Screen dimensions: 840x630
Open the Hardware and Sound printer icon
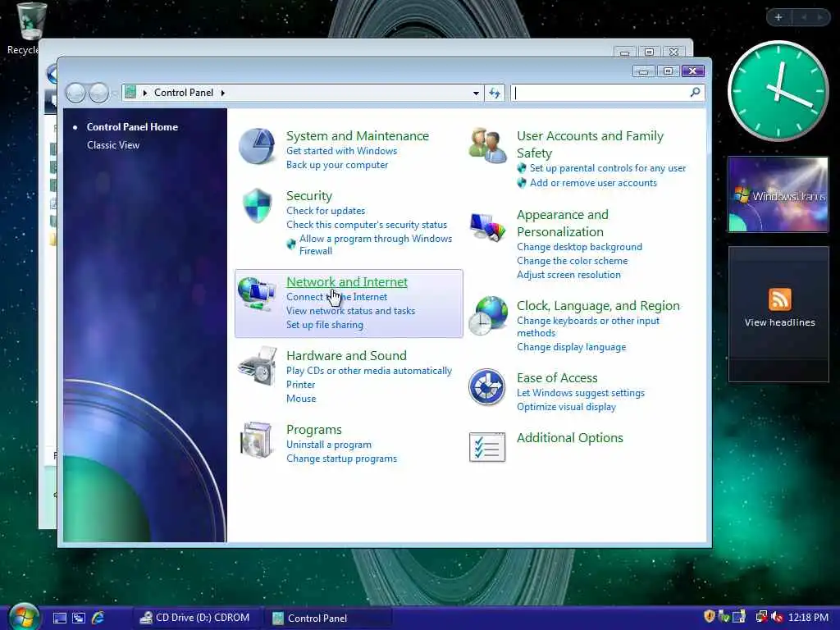point(258,366)
